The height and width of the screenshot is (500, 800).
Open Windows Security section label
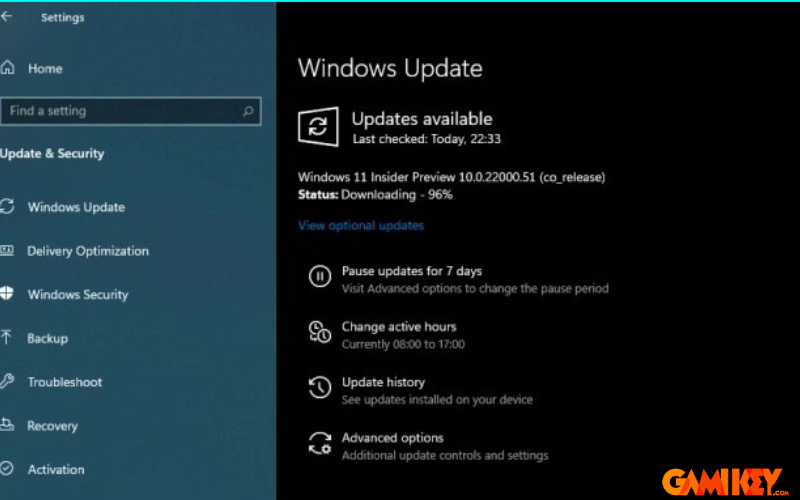[78, 294]
